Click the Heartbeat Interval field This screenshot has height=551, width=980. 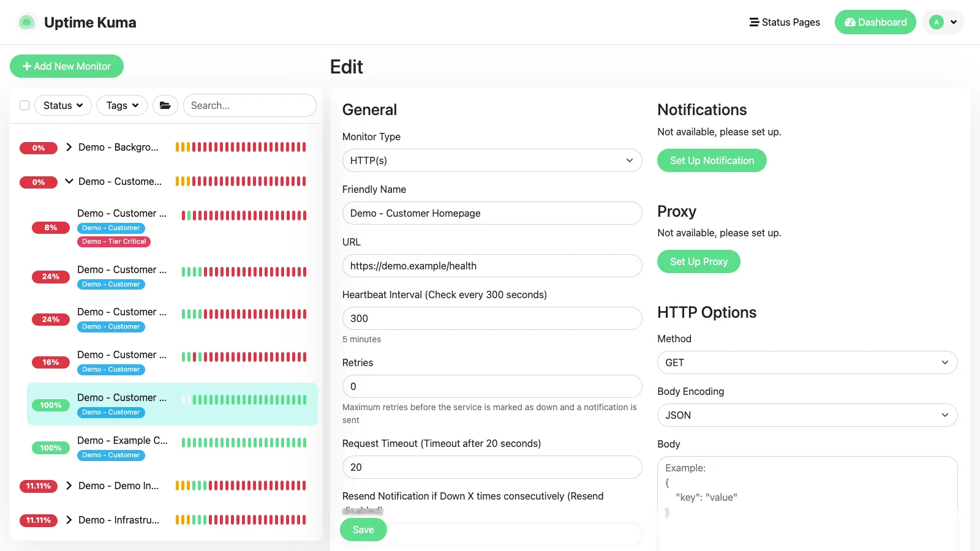492,318
